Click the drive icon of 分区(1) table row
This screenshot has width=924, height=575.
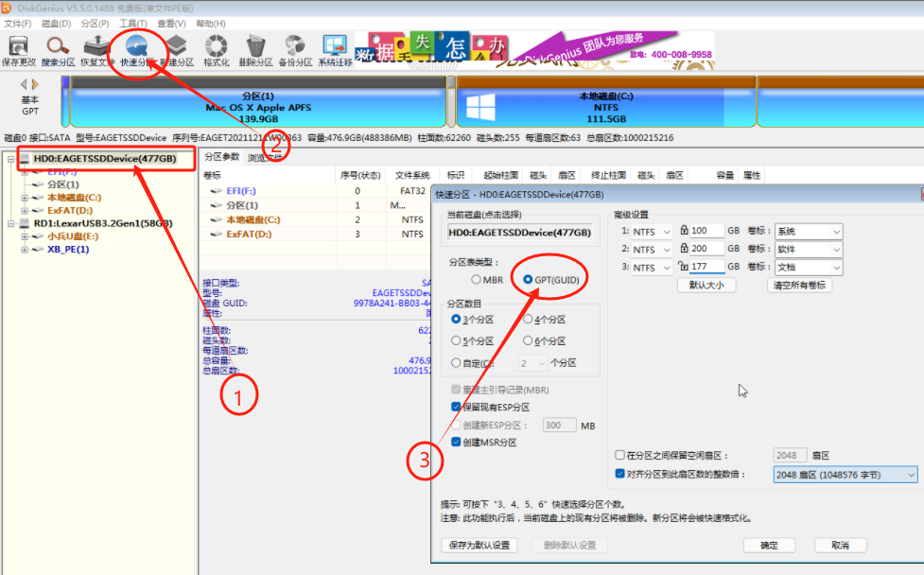pos(216,205)
